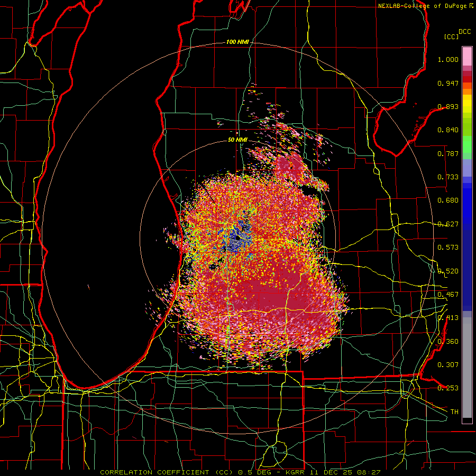476x476 pixels.
Task: Click the 50 NMI range ring label
Action: coord(237,140)
